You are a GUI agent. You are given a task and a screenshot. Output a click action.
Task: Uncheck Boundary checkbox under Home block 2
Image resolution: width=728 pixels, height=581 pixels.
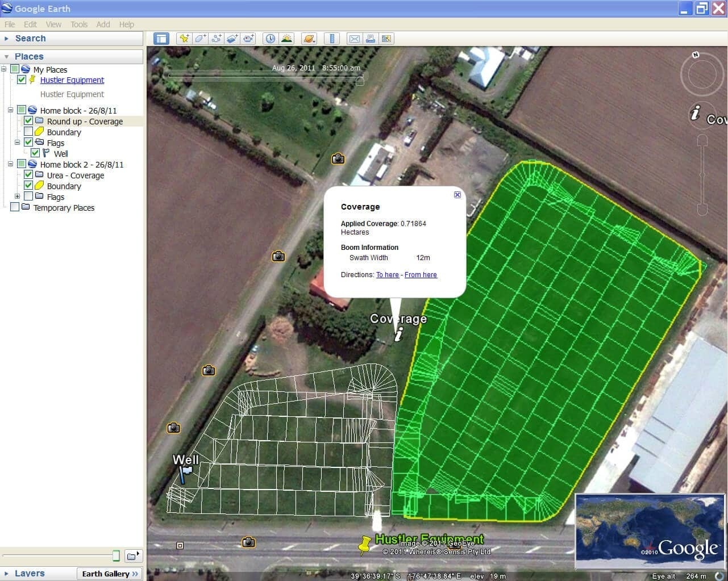(x=28, y=186)
